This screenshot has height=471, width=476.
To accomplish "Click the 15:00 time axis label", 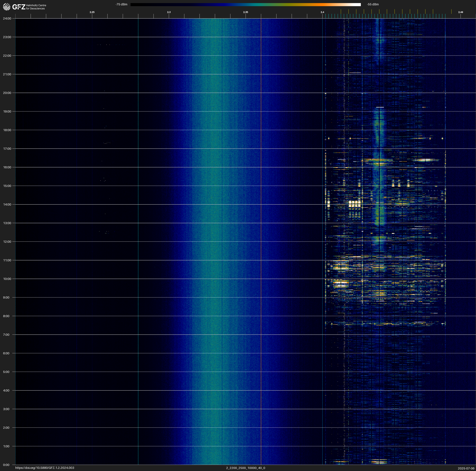I will point(7,186).
